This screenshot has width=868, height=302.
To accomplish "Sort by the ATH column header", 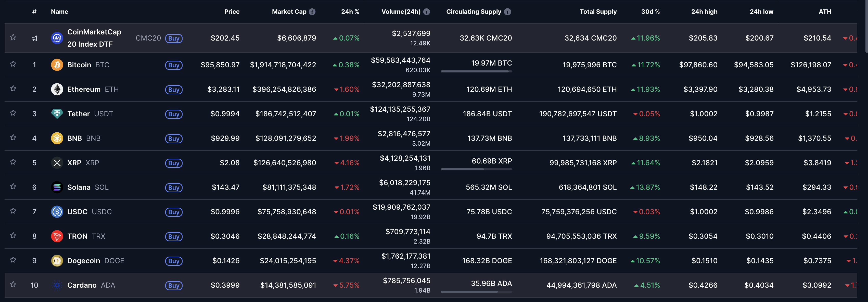I will tap(825, 12).
